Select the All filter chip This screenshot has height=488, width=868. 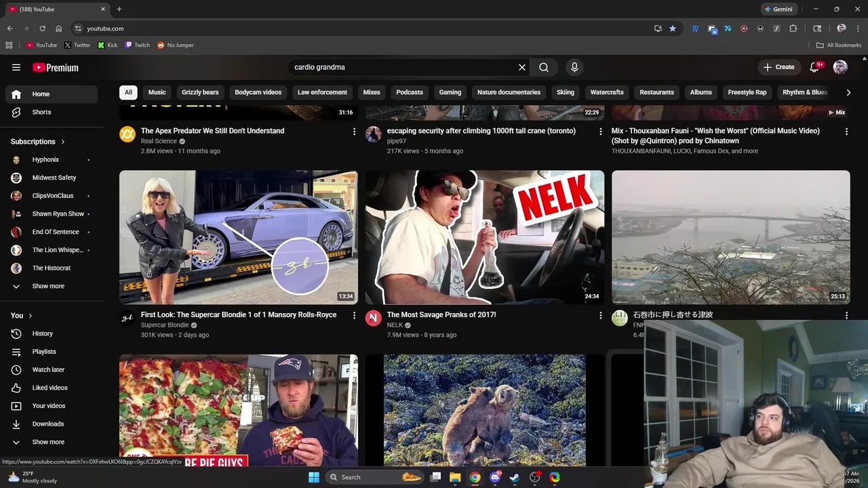[128, 92]
